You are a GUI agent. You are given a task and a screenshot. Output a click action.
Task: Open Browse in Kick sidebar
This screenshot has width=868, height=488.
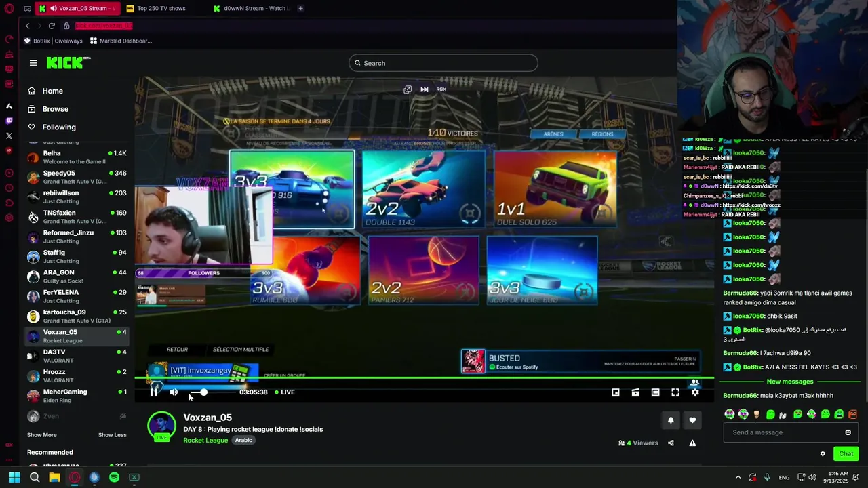47,109
